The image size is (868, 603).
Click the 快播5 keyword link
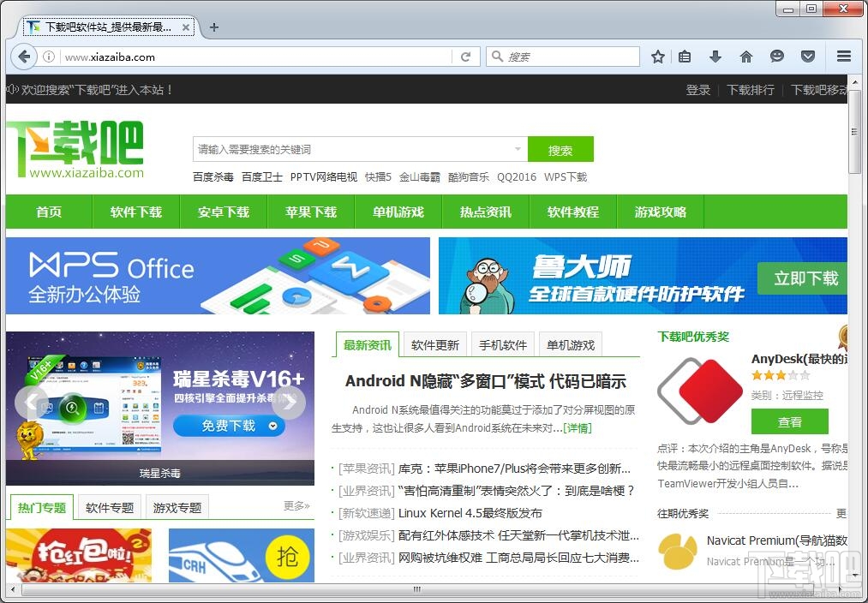click(378, 177)
